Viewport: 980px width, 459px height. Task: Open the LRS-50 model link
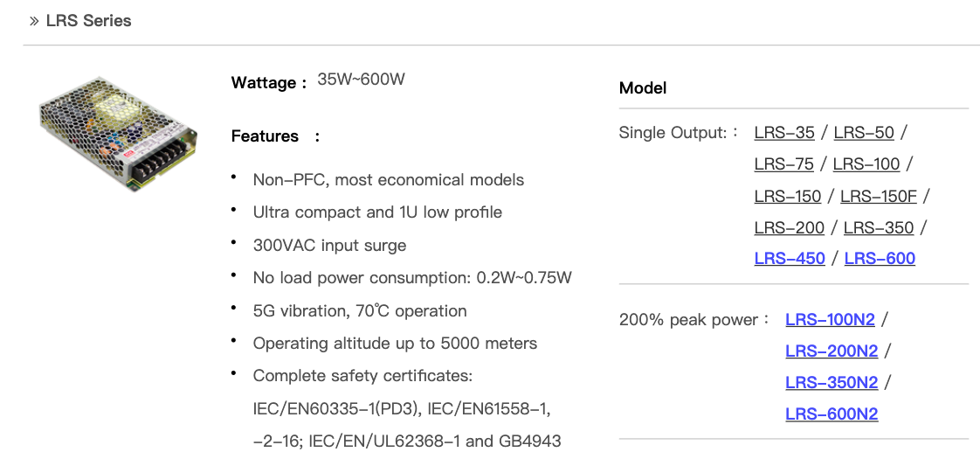[x=864, y=133]
